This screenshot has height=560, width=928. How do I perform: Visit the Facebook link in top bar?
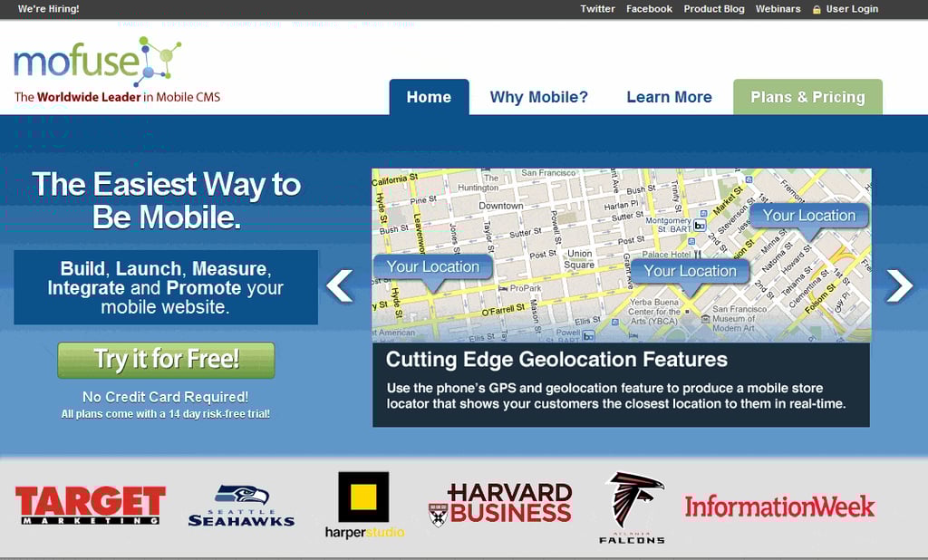click(649, 9)
